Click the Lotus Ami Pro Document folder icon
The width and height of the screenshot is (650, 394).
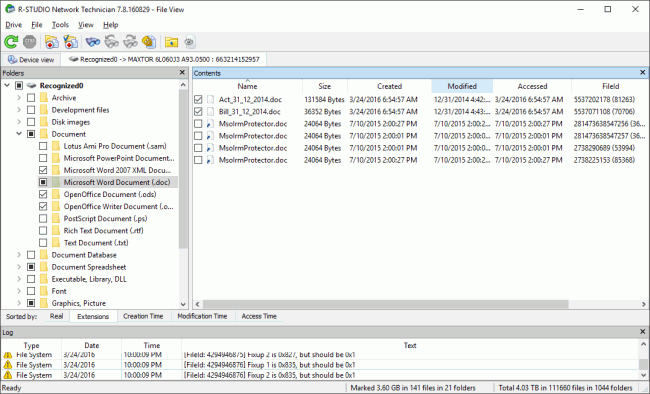56,146
